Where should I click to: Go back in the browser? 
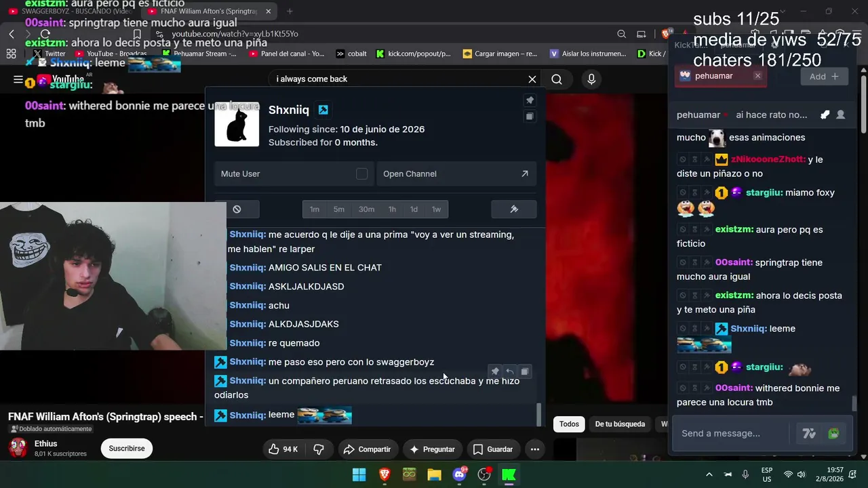[12, 34]
